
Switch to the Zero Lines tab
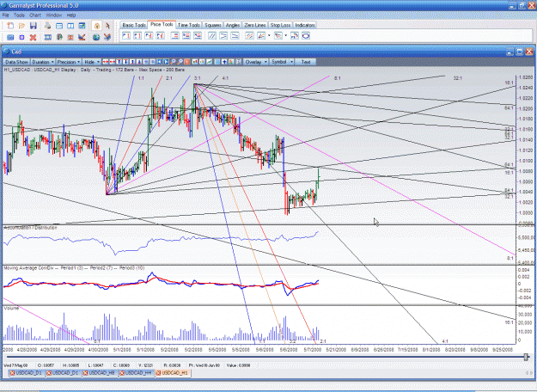255,25
